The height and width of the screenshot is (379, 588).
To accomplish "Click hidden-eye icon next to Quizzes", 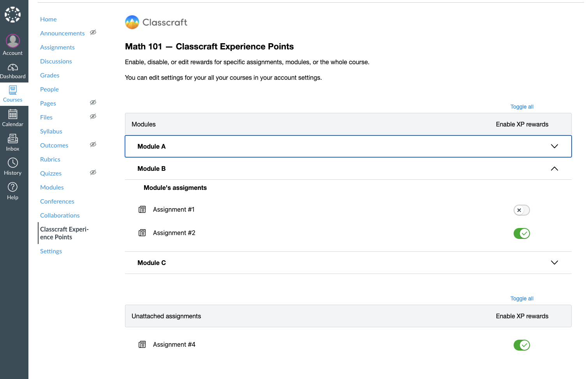I will tap(93, 172).
